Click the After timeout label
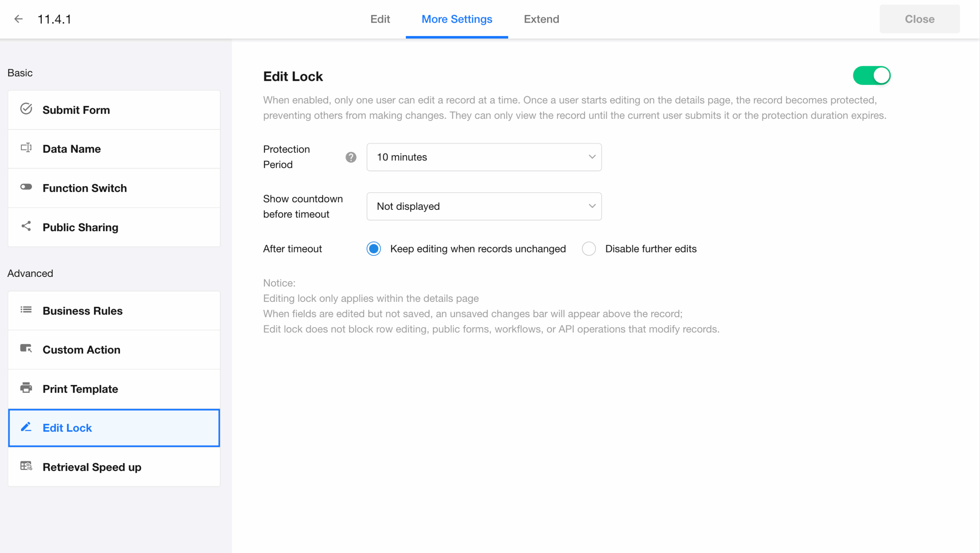Screen dimensions: 980x553 [x=292, y=249]
